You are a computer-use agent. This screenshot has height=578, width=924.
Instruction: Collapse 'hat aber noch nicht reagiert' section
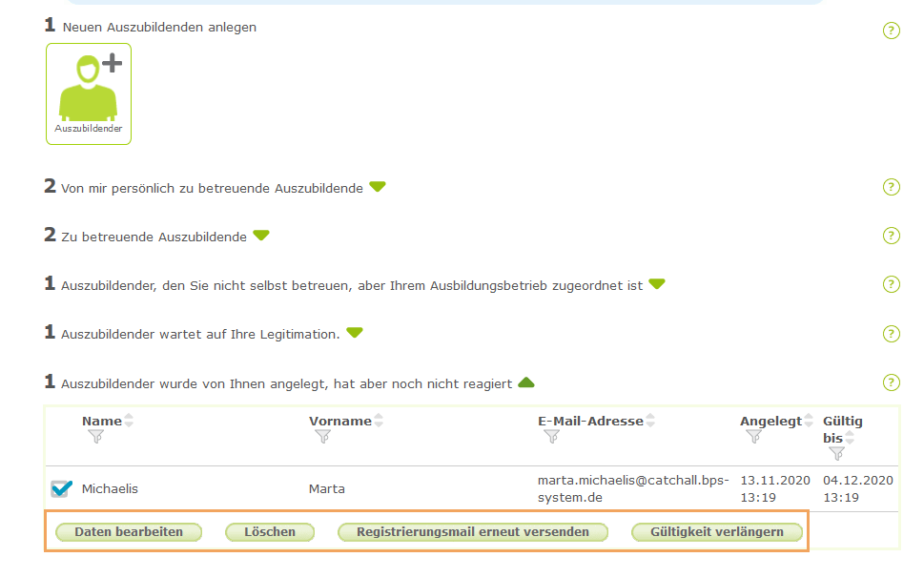point(525,383)
